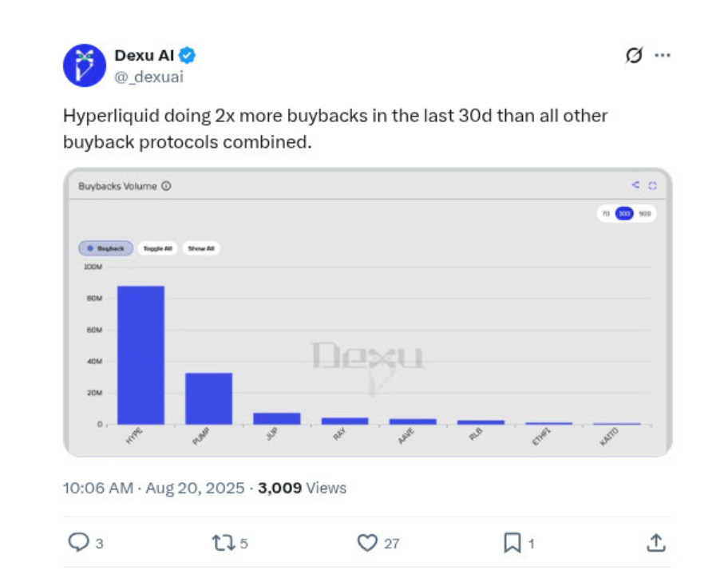Open the three-dot more options menu
The image size is (728, 578).
663,55
